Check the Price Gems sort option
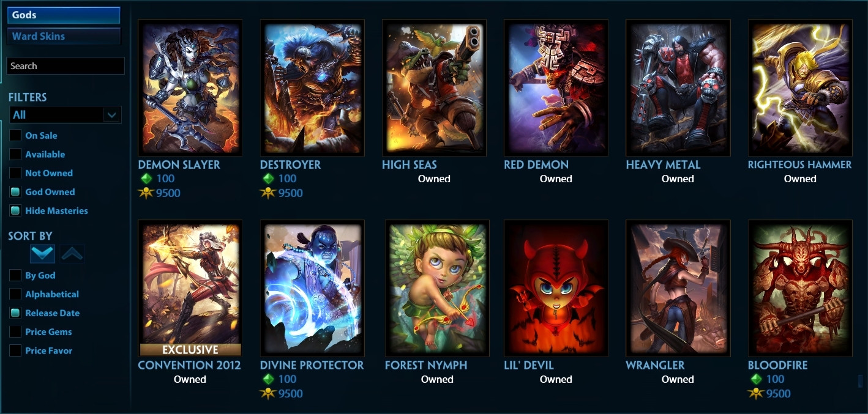 15,332
